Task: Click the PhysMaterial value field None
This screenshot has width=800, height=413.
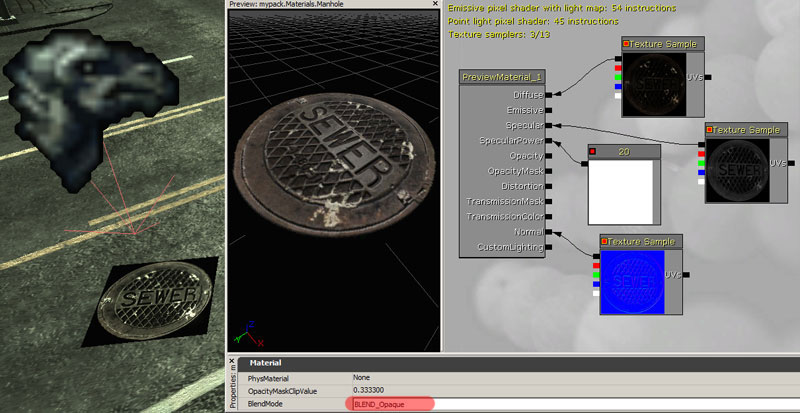Action: [576, 378]
